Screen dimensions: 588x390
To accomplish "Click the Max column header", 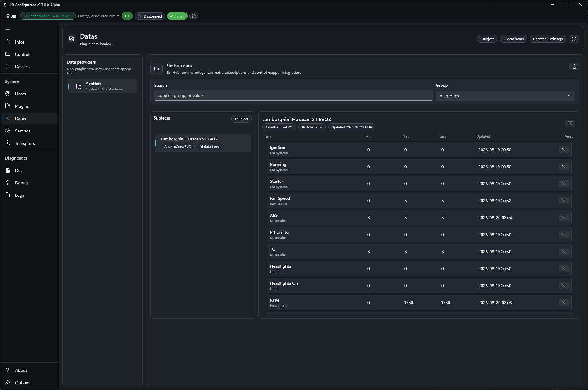I will point(406,136).
